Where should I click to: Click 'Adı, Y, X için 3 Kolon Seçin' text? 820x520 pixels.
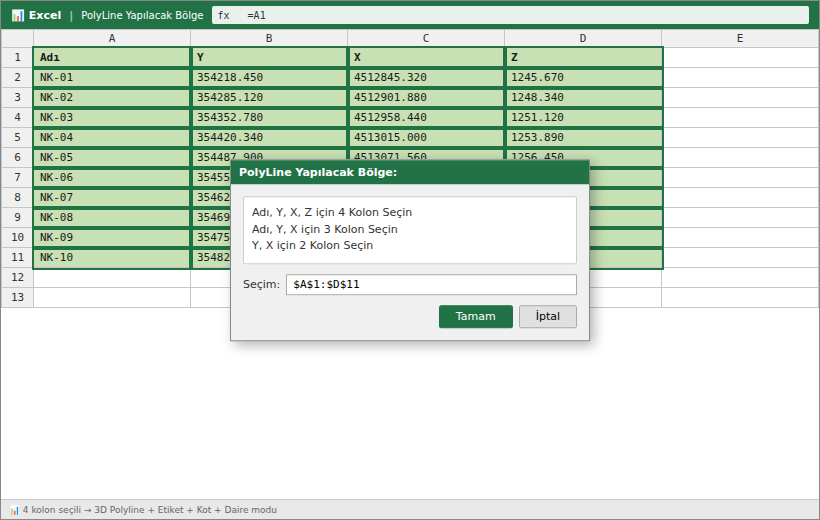324,229
